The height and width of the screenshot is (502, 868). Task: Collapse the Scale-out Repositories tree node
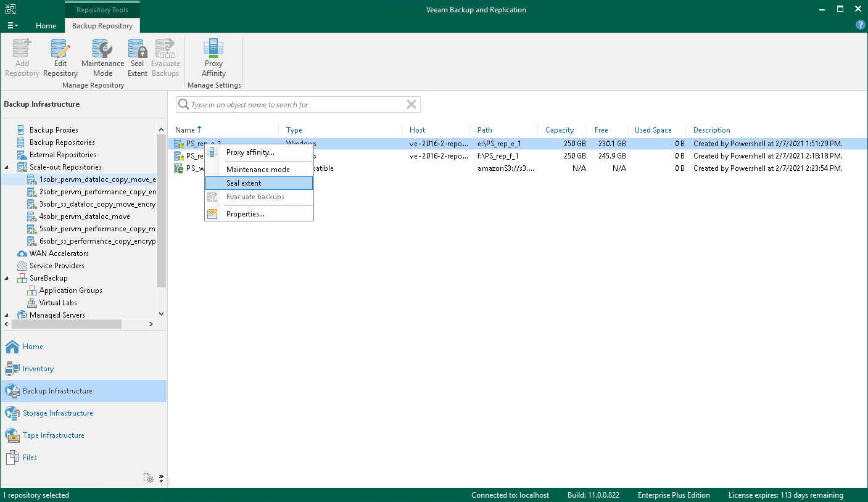(x=7, y=167)
